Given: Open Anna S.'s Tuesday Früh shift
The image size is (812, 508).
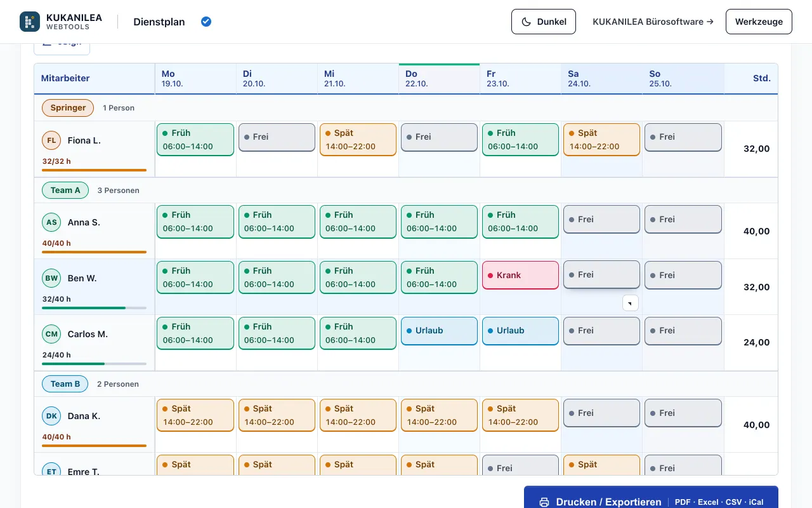Looking at the screenshot, I should pos(277,222).
